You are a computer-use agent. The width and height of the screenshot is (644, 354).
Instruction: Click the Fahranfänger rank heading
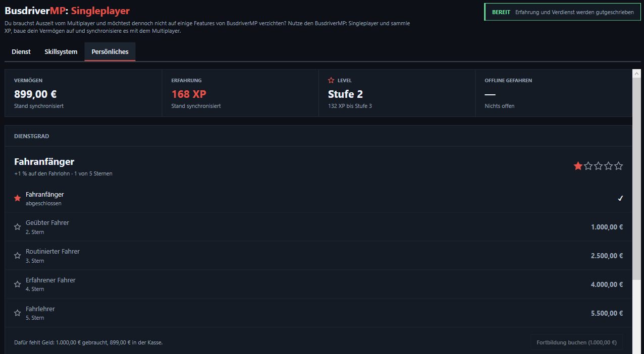click(x=44, y=162)
